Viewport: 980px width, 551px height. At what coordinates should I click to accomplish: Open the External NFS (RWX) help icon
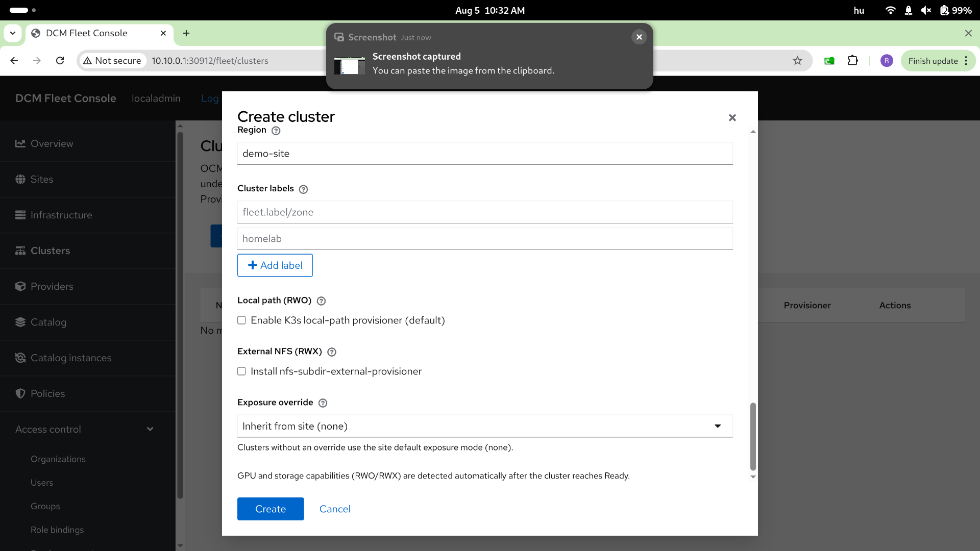coord(332,352)
